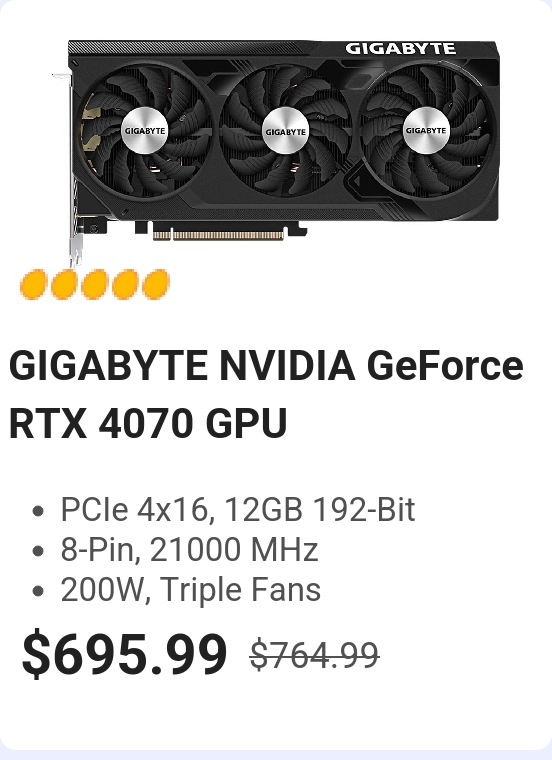The image size is (552, 760).
Task: Click the '200W, Triple Fans' spec line
Action: [190, 589]
